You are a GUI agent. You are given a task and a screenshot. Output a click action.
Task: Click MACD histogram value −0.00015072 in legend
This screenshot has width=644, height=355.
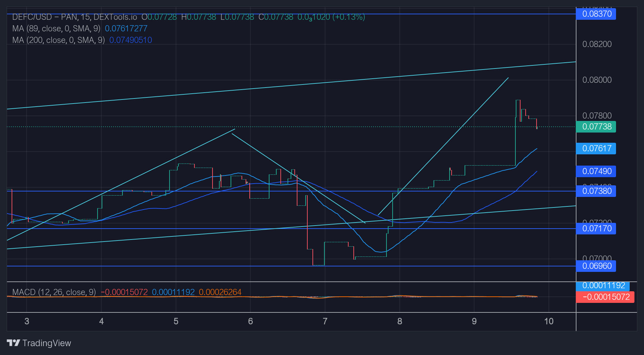[124, 292]
